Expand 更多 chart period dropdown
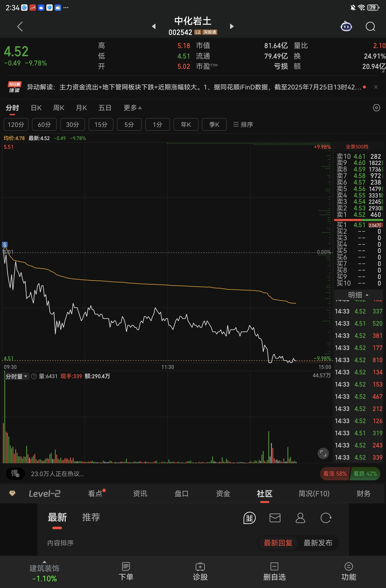386x588 pixels. click(x=133, y=108)
